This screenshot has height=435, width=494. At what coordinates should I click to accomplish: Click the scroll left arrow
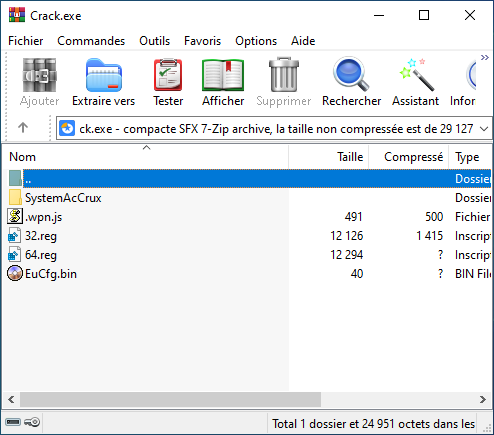tap(11, 399)
